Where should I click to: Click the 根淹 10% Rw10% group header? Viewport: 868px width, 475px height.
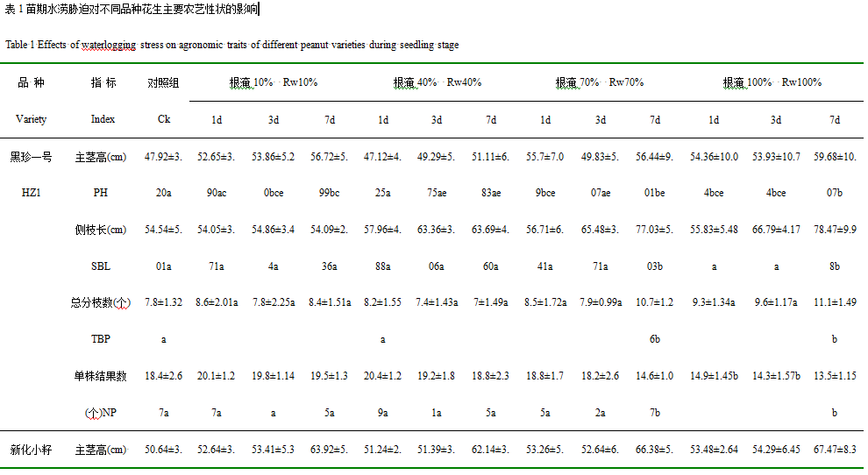pyautogui.click(x=274, y=82)
